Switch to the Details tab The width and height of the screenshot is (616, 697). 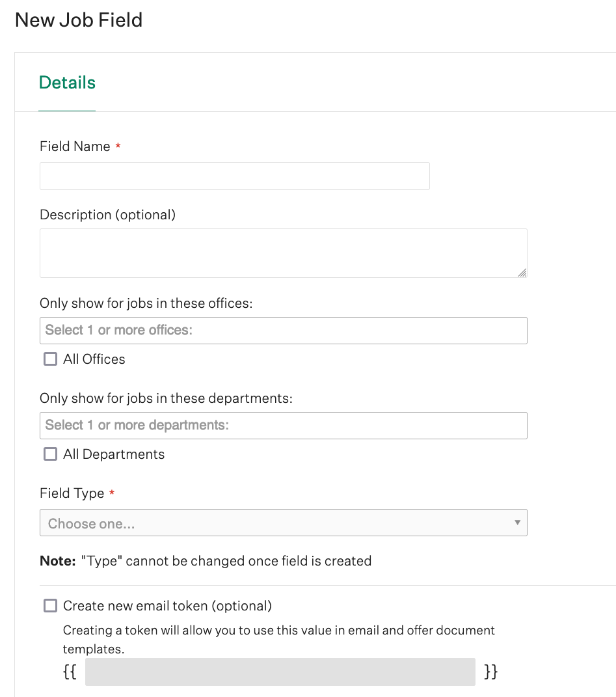pos(66,82)
